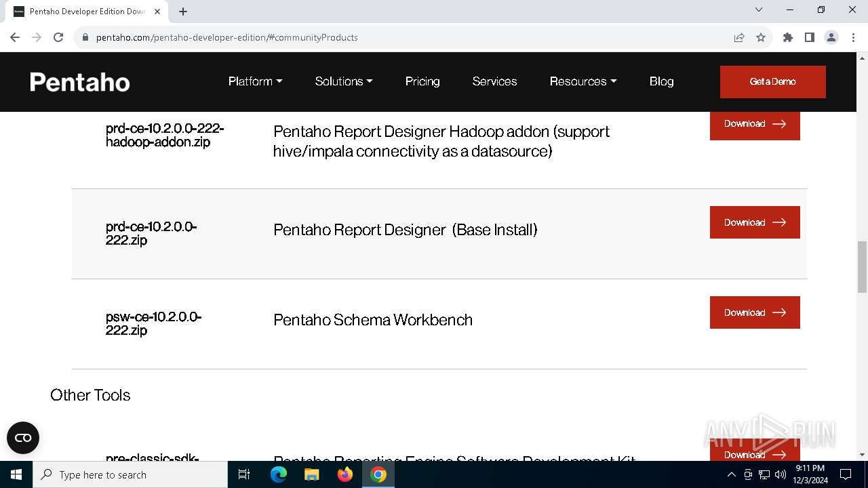Screen dimensions: 868x488
Task: Share this page via share icon
Action: tap(739, 37)
